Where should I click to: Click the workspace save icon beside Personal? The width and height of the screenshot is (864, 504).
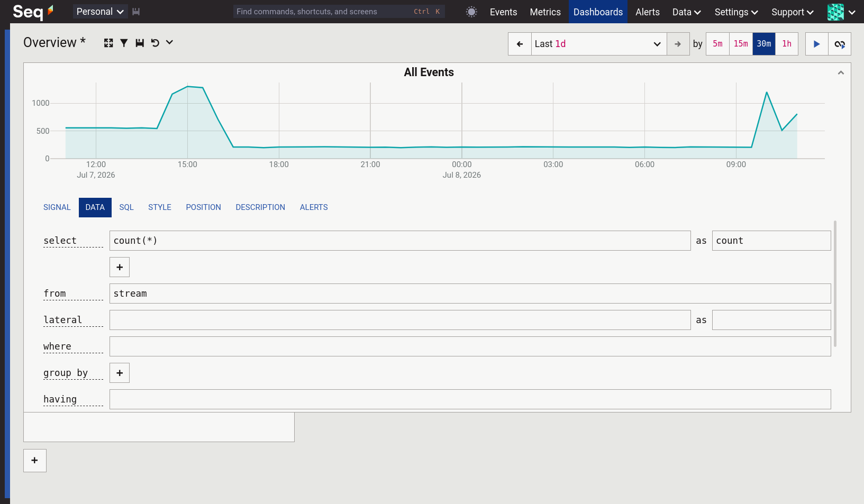click(x=136, y=12)
